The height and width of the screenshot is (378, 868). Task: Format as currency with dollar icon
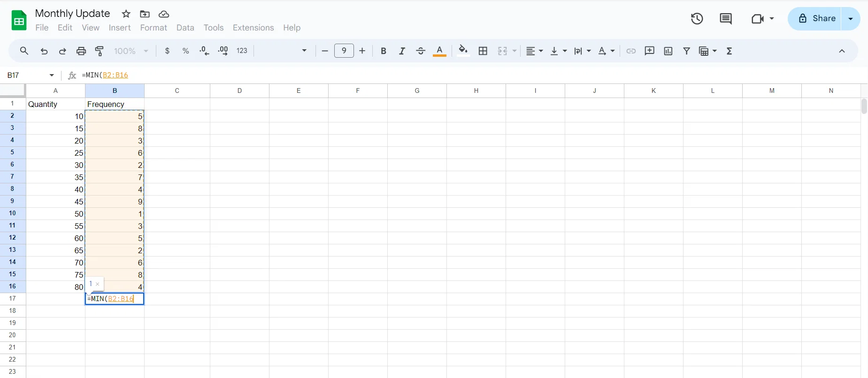[167, 51]
